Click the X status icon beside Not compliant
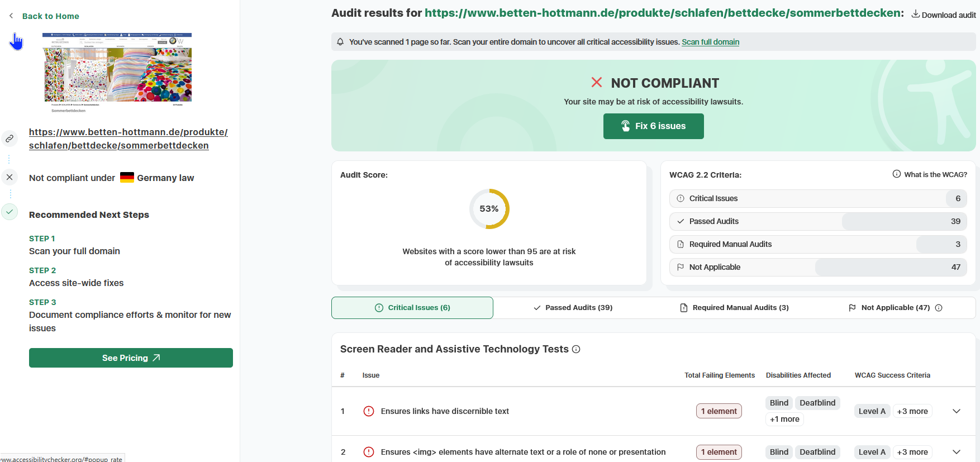 (x=9, y=178)
